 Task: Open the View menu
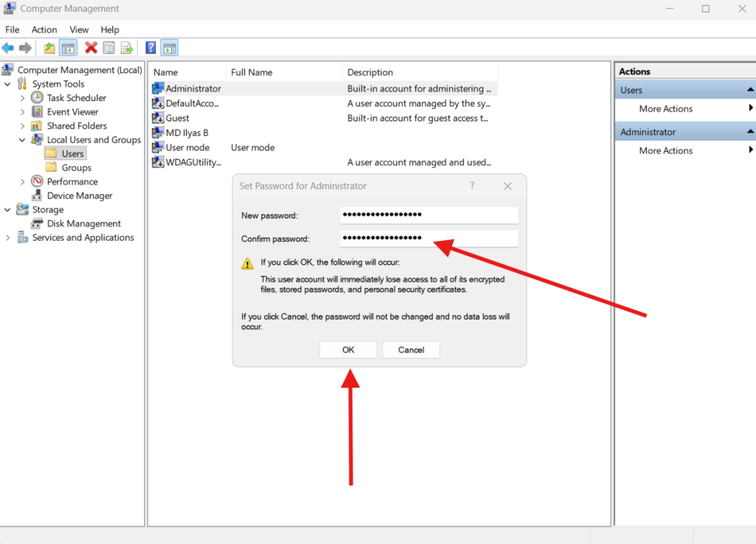[x=79, y=30]
